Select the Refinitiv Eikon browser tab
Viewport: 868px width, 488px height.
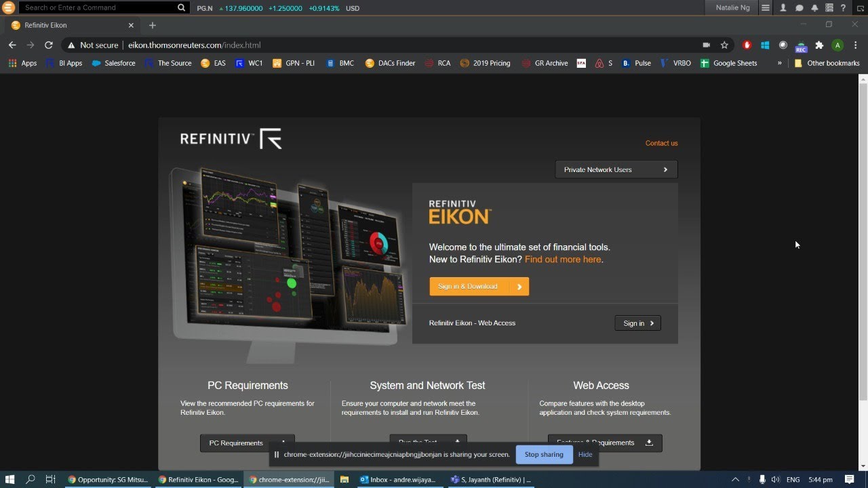pos(71,25)
